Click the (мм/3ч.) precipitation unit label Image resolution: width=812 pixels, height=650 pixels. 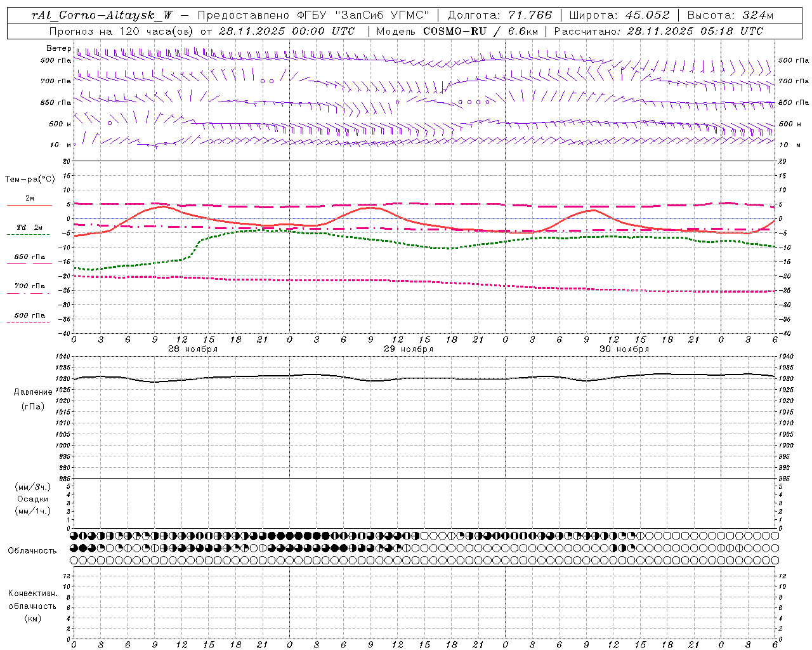pos(33,487)
